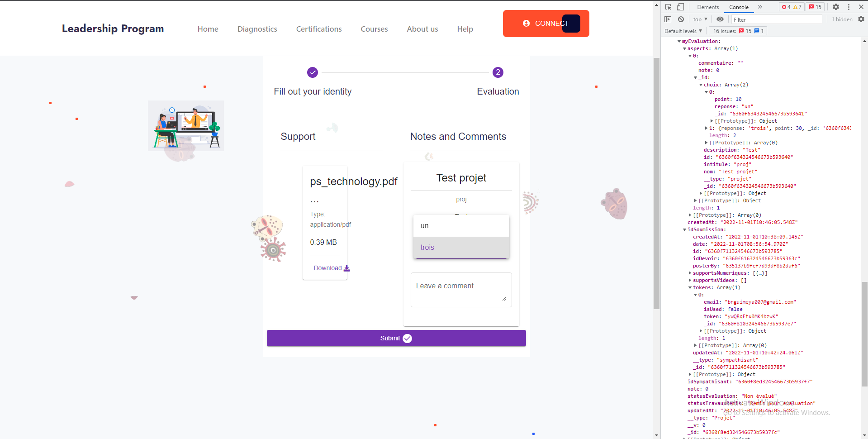Image resolution: width=868 pixels, height=439 pixels.
Task: Click the completed step one indicator
Action: tap(313, 72)
